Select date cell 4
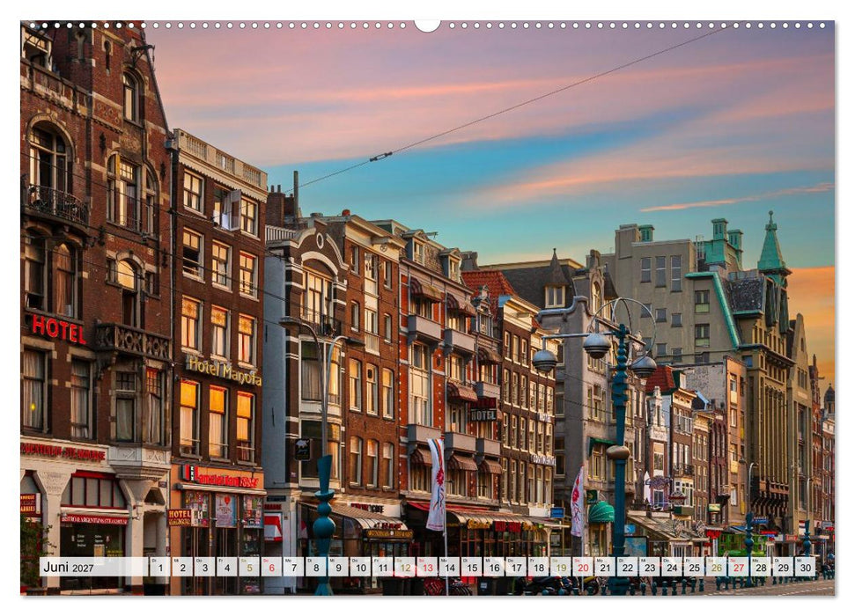Viewport: 855px width, 616px height. tap(227, 567)
